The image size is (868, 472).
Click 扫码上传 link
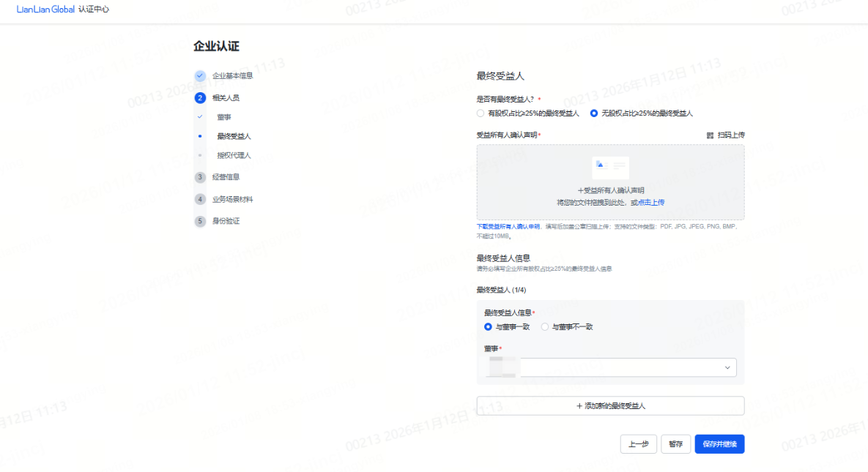point(731,135)
